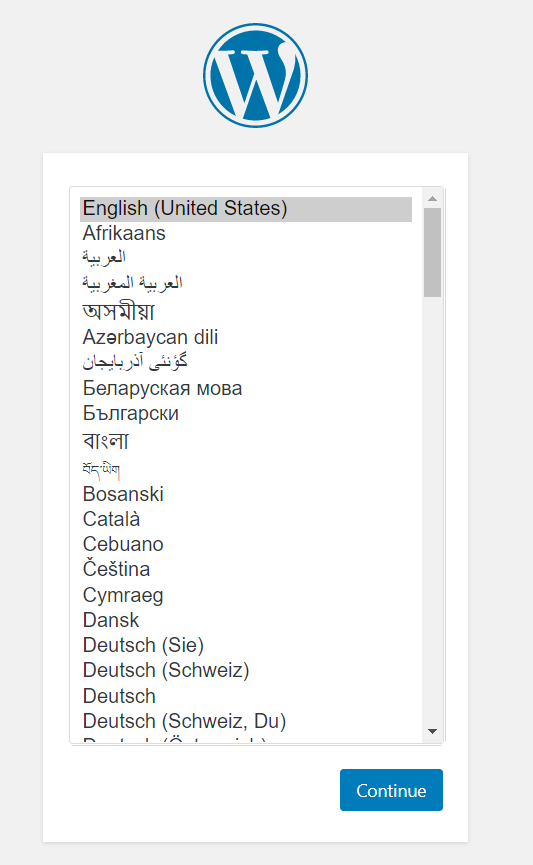This screenshot has height=865, width=533.
Task: Pick Cymraeg language option
Action: 246,595
